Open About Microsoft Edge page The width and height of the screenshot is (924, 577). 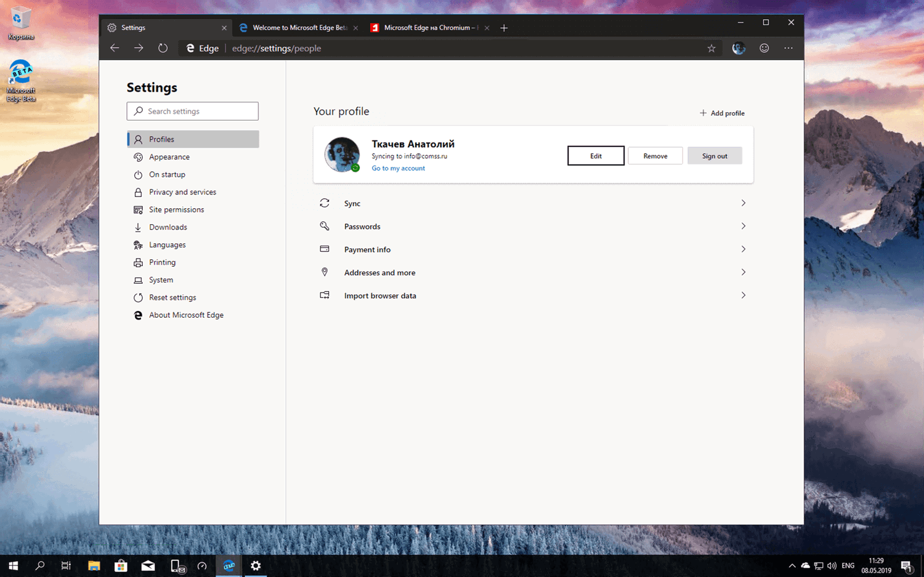[193, 315]
